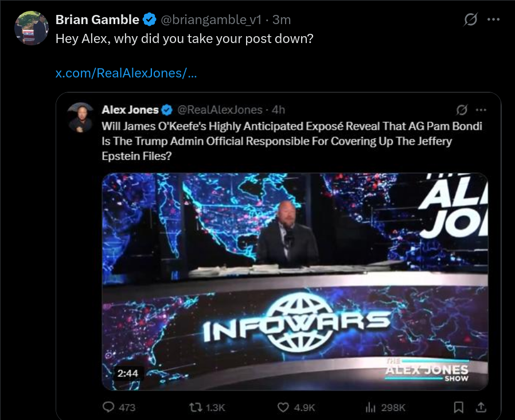This screenshot has width=515, height=420.
Task: Open the x.com/RealAlexJones link
Action: click(x=126, y=73)
